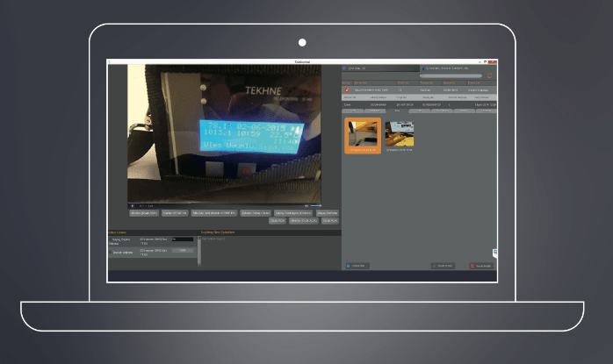Image resolution: width=613 pixels, height=364 pixels.
Task: Click the rightmost button in the first row under the video
Action: 328,213
